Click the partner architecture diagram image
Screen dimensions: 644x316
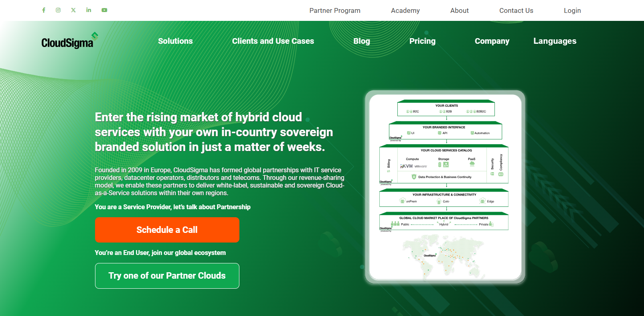pyautogui.click(x=445, y=187)
